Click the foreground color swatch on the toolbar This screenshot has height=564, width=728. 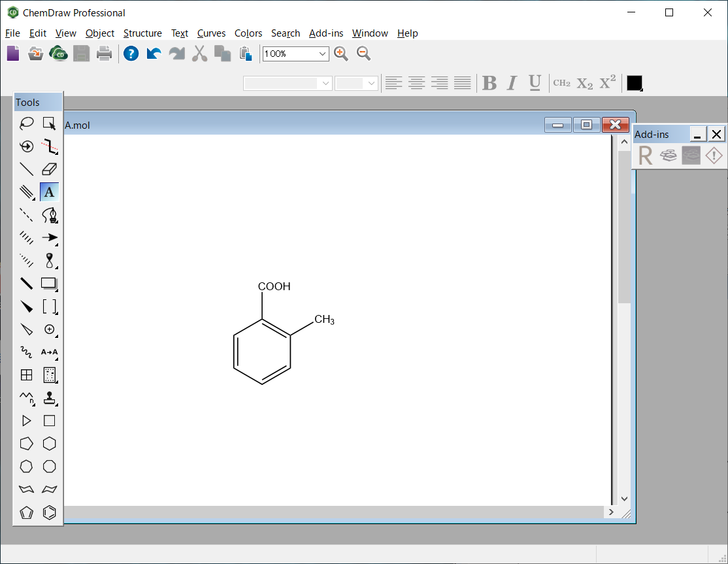[x=634, y=83]
